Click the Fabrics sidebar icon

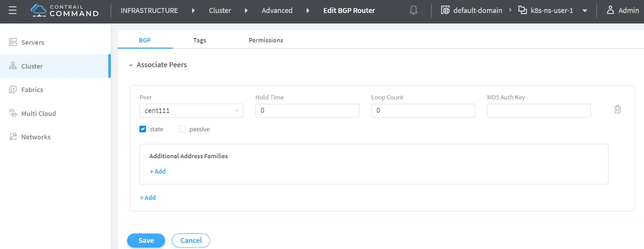(13, 89)
